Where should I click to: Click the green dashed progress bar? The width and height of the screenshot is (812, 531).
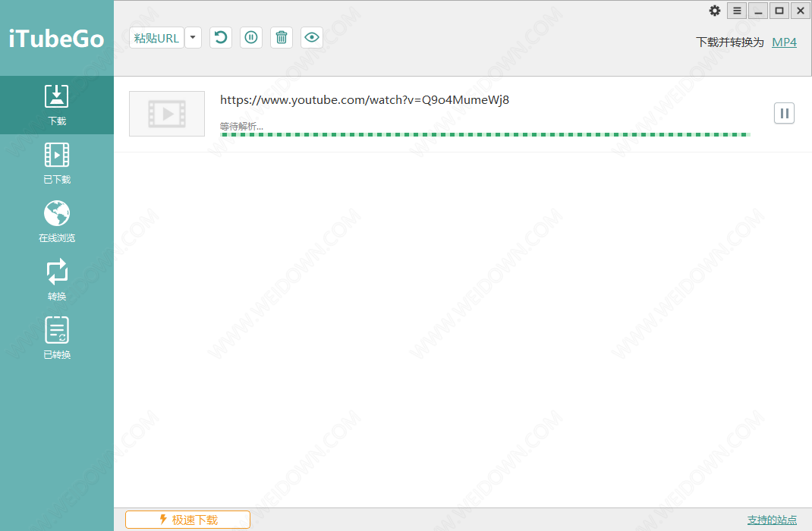click(485, 134)
